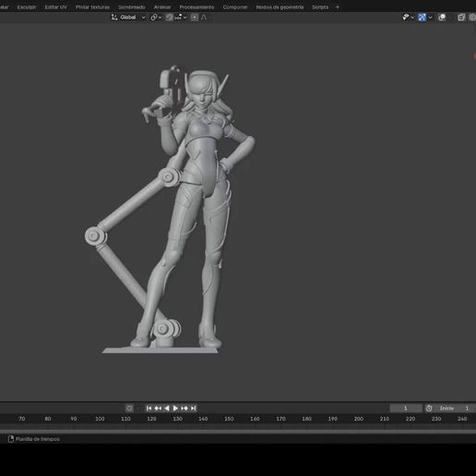Jump to the last frame of the timeline
The image size is (476, 476).
pyautogui.click(x=193, y=408)
